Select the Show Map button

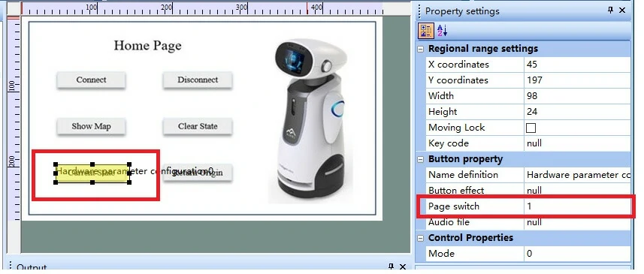pyautogui.click(x=91, y=126)
